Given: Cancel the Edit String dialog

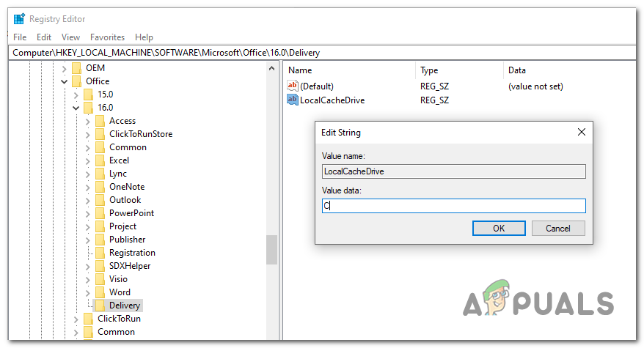Looking at the screenshot, I should [x=557, y=228].
